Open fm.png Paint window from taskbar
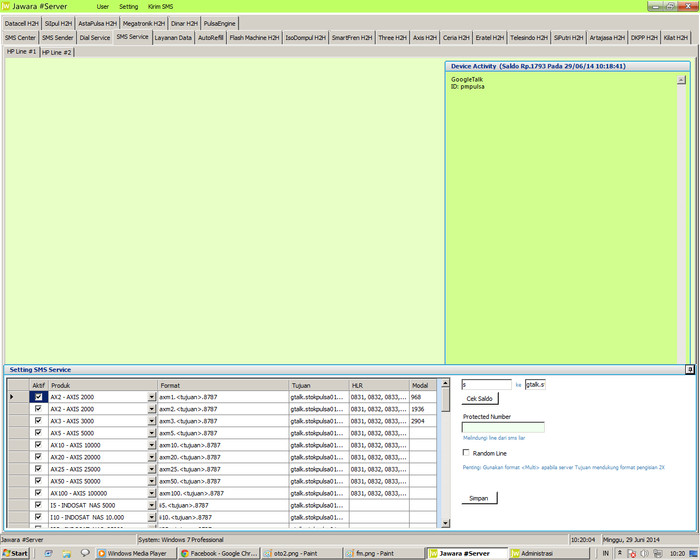 click(x=380, y=553)
